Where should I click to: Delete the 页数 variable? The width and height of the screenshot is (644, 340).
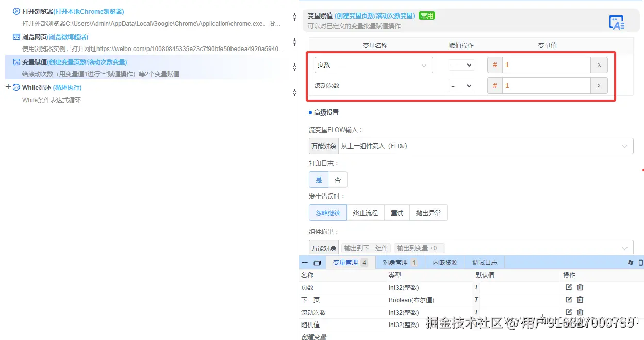[580, 287]
